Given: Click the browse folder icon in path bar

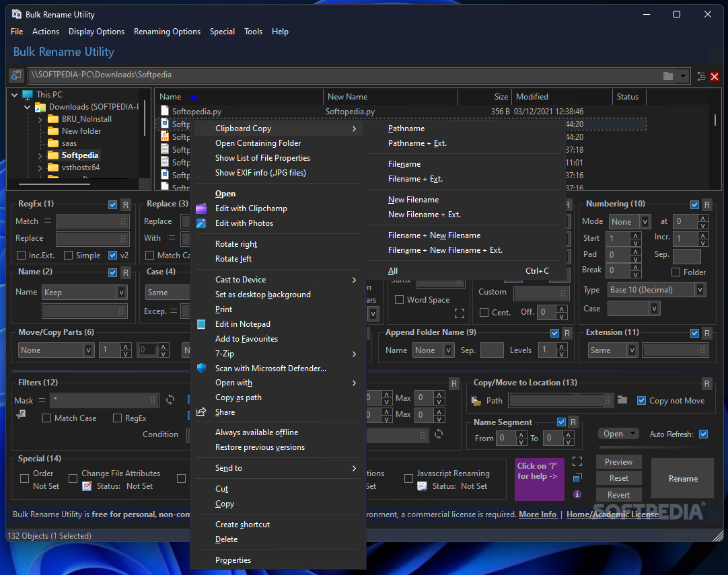Looking at the screenshot, I should 668,75.
